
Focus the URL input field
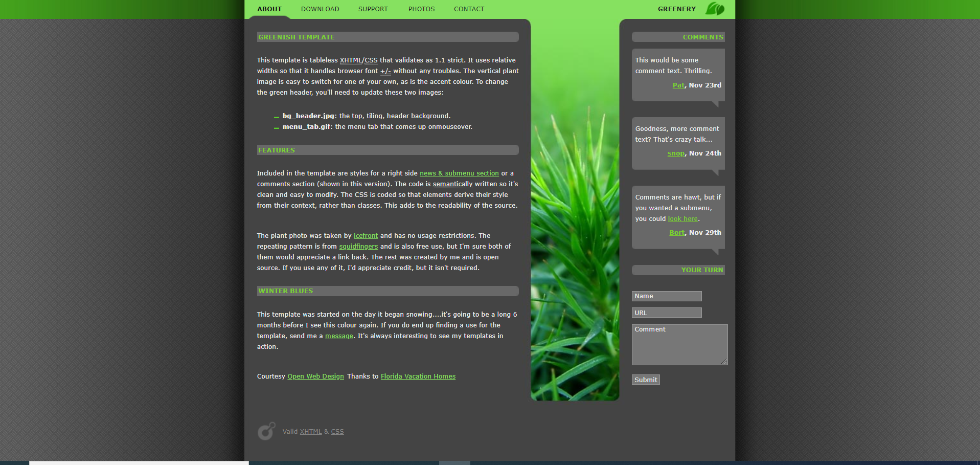pyautogui.click(x=667, y=313)
